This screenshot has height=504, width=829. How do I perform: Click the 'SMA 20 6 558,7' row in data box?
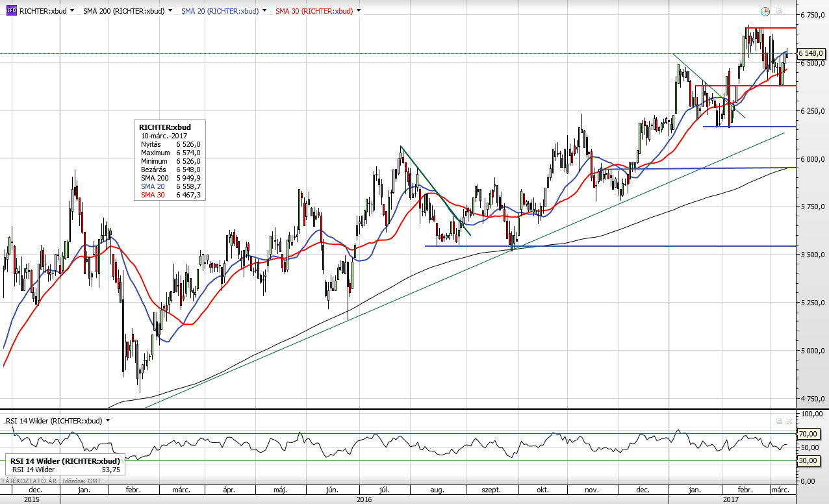click(x=171, y=186)
